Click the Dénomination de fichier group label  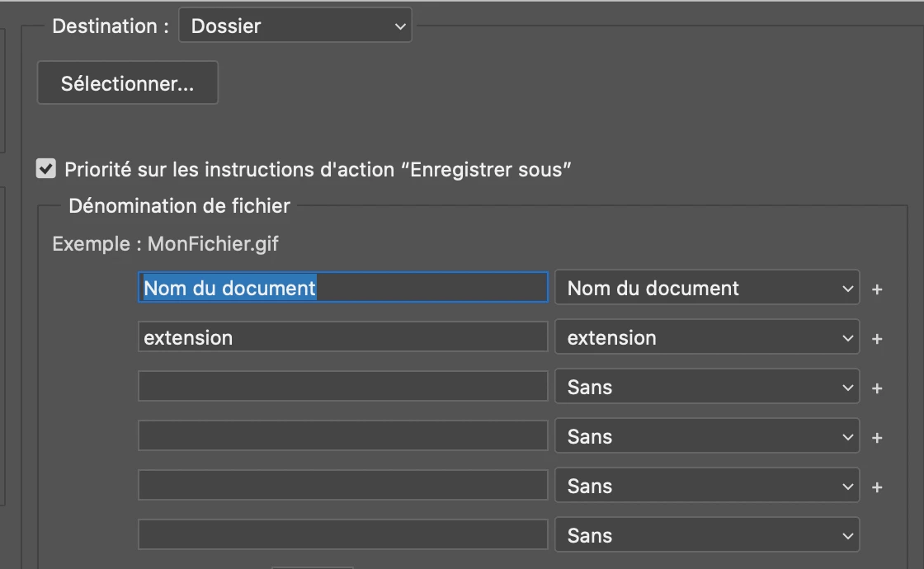coord(179,206)
